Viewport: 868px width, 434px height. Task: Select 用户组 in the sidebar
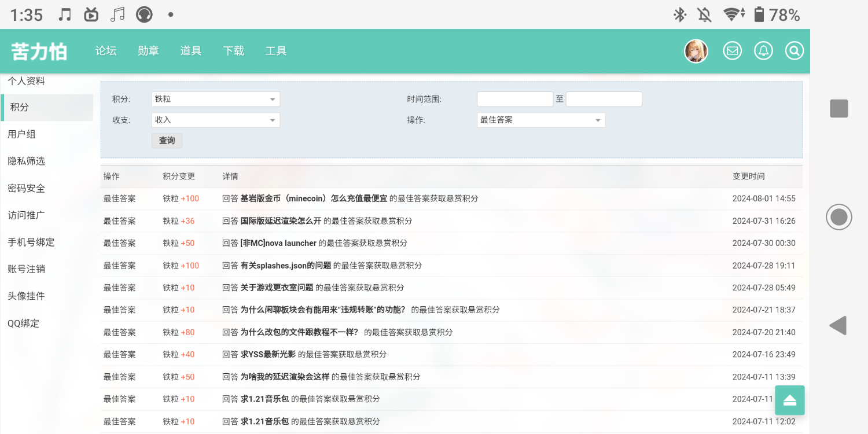coord(21,134)
